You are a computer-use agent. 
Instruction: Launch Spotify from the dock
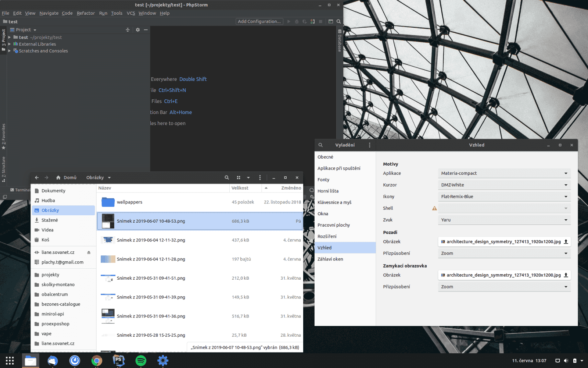pos(141,361)
